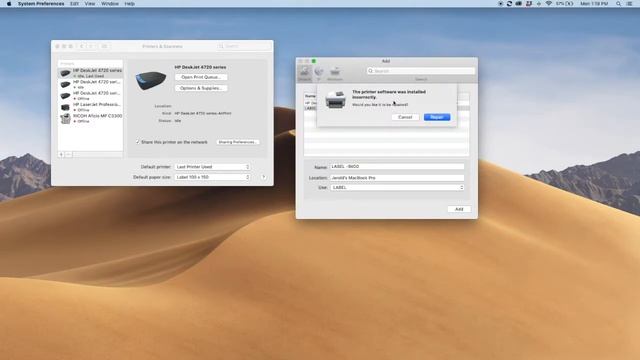Click the Location field Jerold's MacBook Pro
This screenshot has height=360, width=640.
(x=397, y=178)
